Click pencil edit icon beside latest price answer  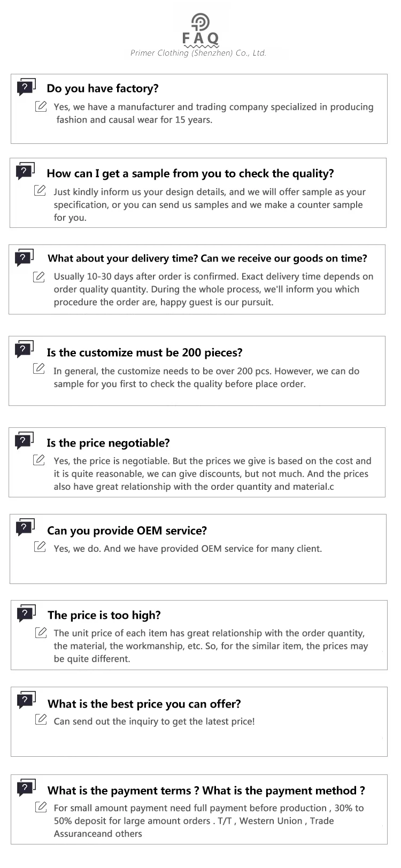pyautogui.click(x=41, y=720)
